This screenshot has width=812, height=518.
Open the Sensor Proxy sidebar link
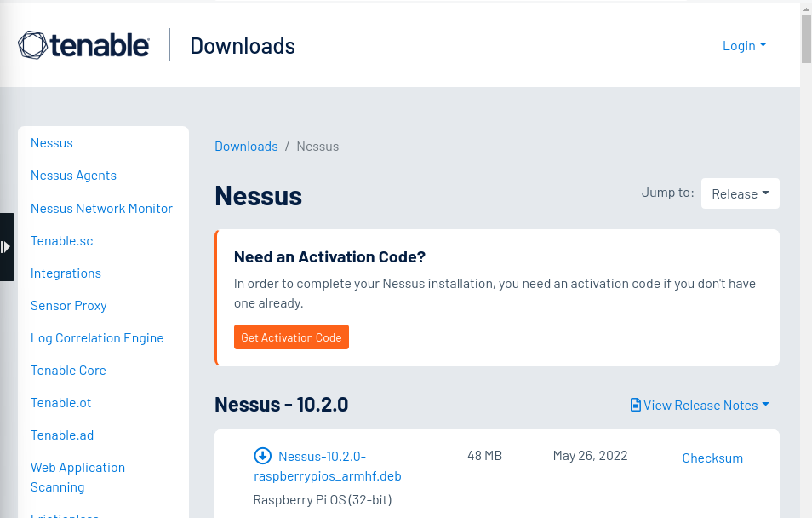click(69, 305)
